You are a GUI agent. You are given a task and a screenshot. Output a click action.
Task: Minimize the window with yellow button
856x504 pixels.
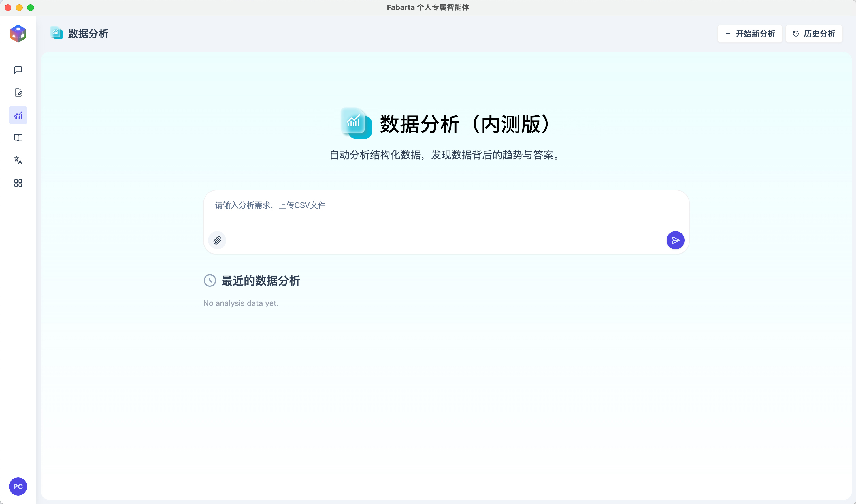(19, 7)
